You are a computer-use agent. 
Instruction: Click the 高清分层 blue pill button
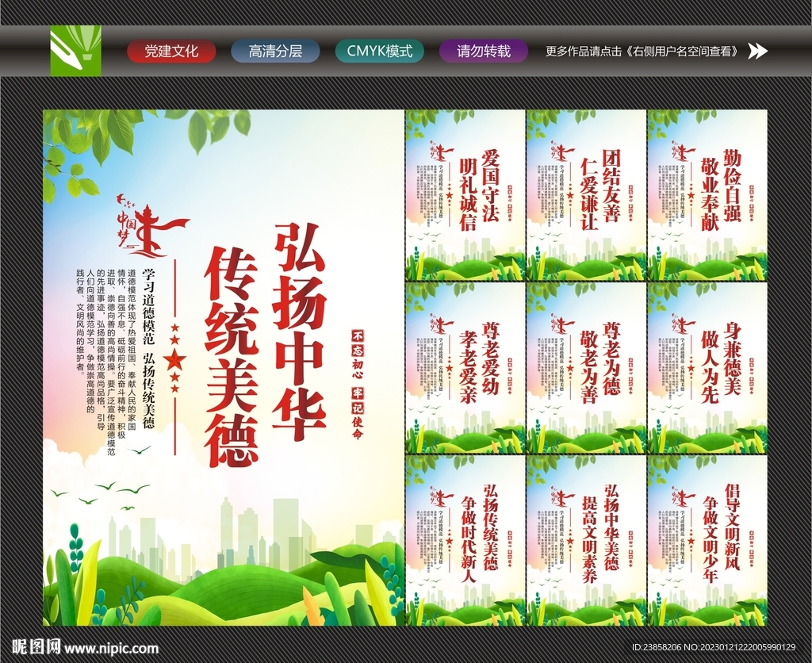(275, 52)
